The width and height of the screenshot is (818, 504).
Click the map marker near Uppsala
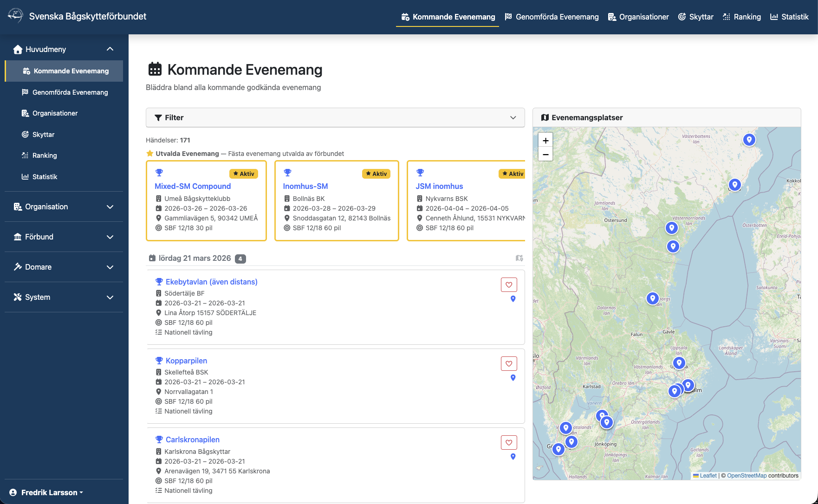tap(679, 362)
